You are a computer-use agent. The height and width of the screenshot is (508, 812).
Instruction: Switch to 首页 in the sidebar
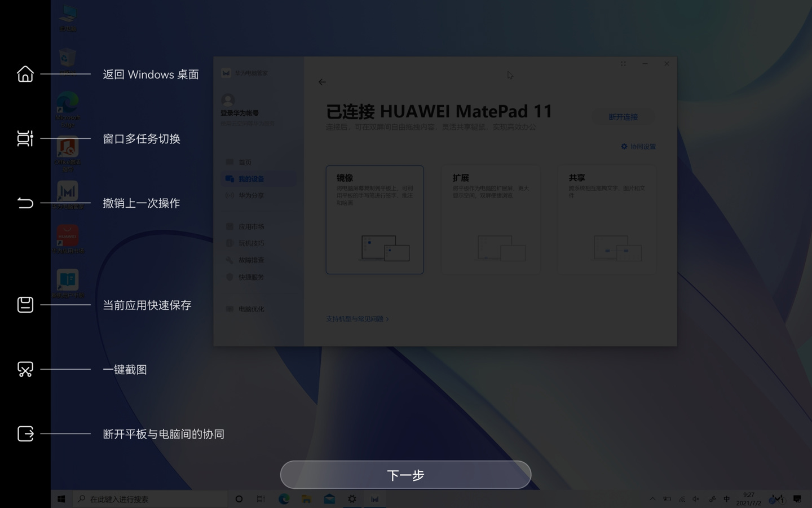tap(245, 162)
